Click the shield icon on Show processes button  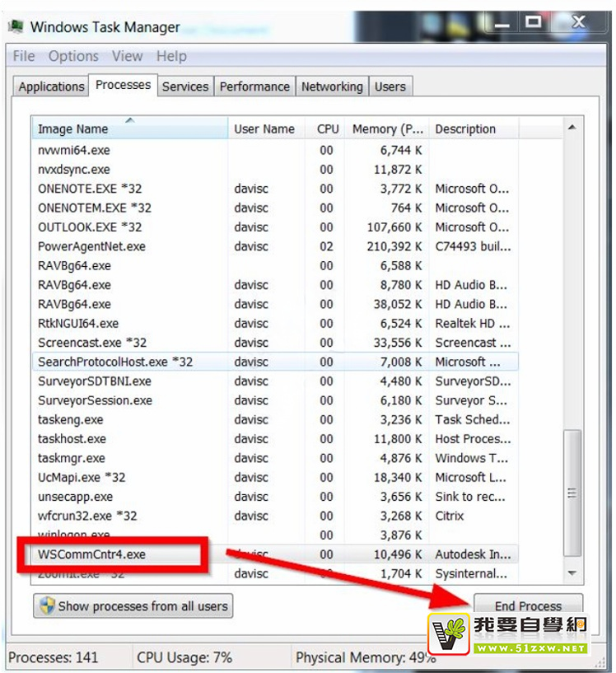[46, 606]
